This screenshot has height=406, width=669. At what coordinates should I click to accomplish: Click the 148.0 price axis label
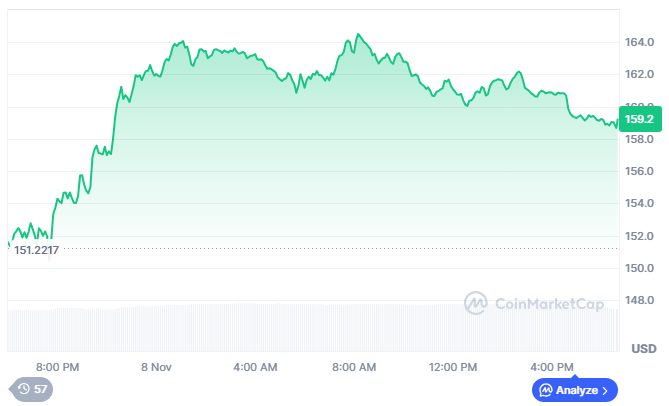[639, 300]
